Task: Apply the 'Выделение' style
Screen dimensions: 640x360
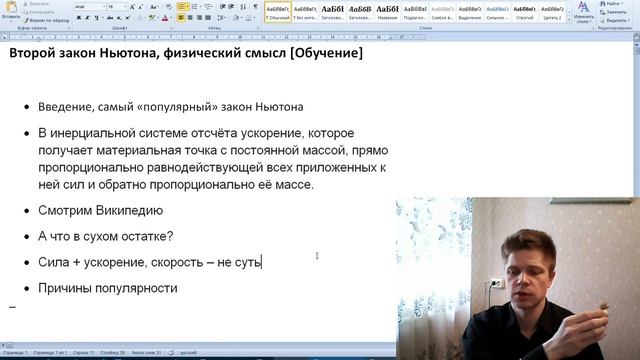Action: [470, 12]
